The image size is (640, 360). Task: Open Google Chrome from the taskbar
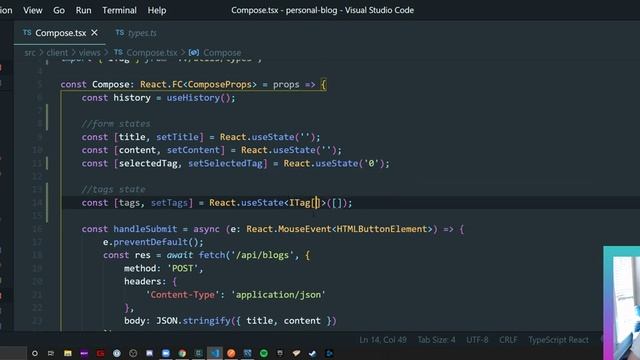click(182, 353)
